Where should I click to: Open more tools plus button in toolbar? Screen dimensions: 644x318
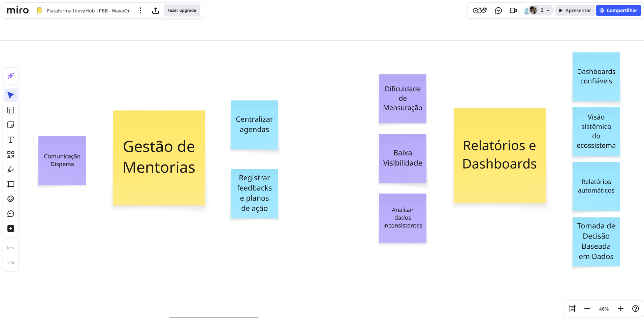pos(11,228)
